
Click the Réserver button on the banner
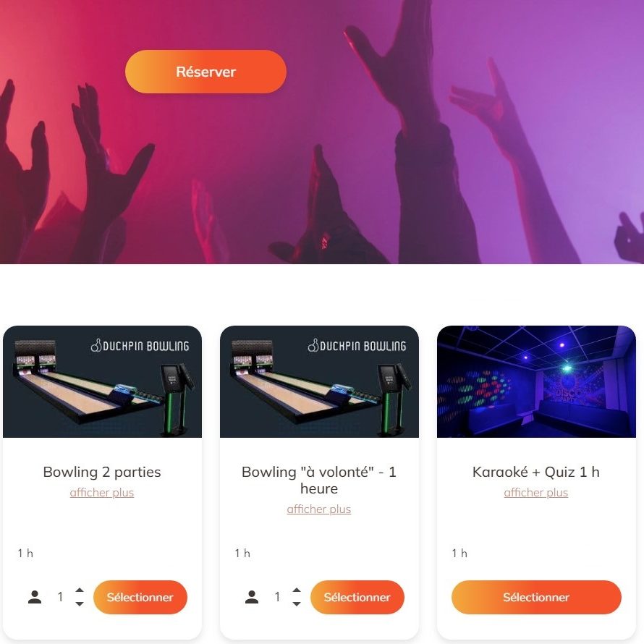coord(206,72)
